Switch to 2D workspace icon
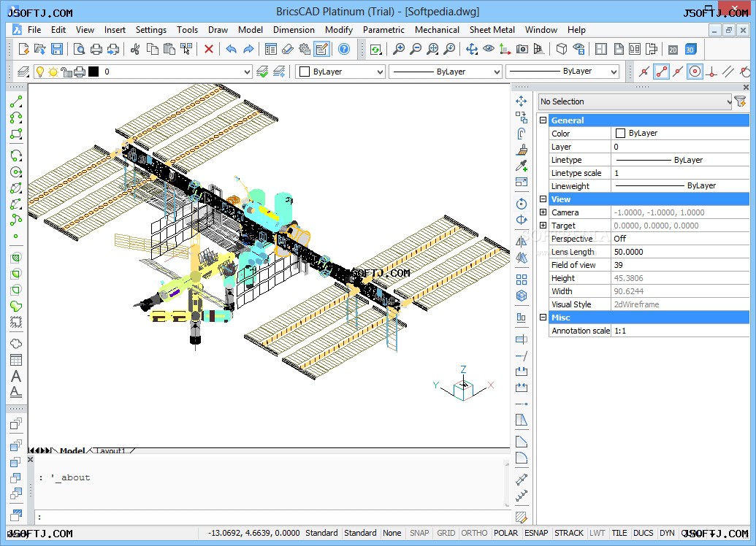This screenshot has height=546, width=756. (x=673, y=49)
